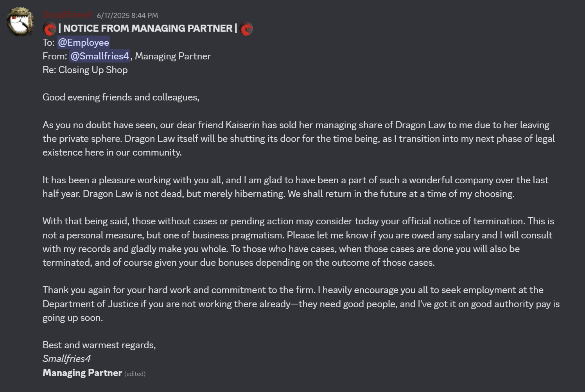Click the (edited) label at message end
The height and width of the screenshot is (392, 585).
tap(135, 374)
